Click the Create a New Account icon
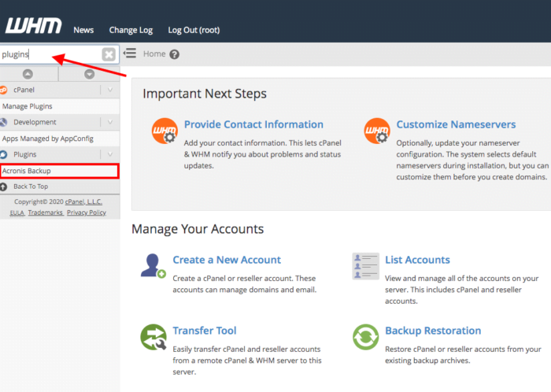Screen dimensions: 551x392 [153, 265]
